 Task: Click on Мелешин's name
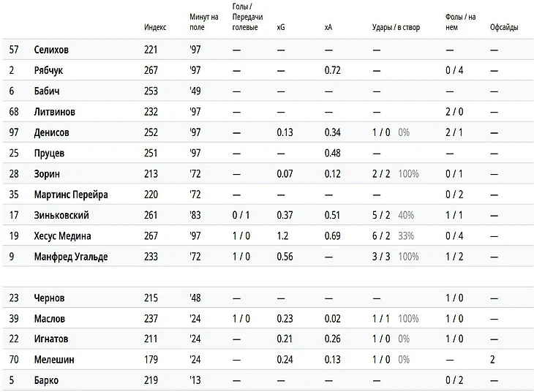point(53,360)
